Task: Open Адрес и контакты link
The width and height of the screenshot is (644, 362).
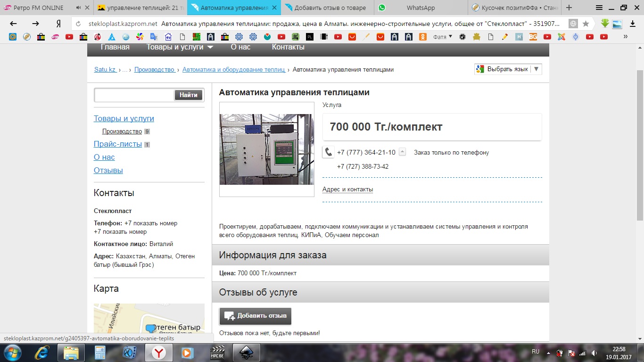Action: (347, 189)
